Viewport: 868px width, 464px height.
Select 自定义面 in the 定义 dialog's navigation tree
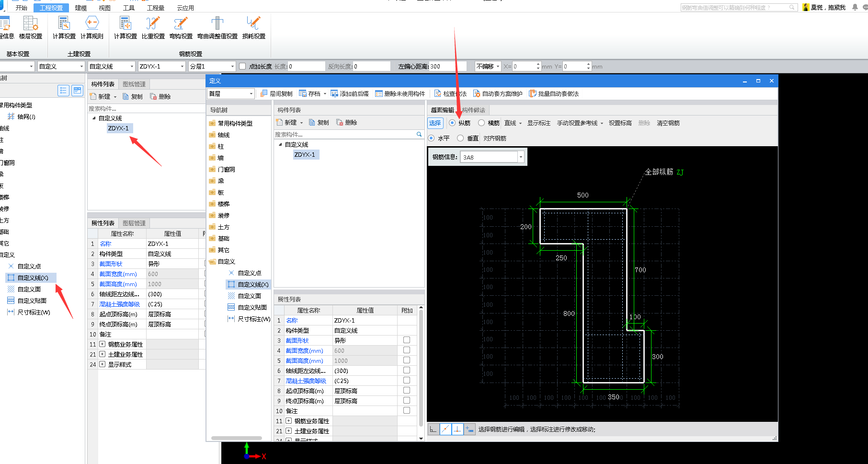click(x=250, y=296)
